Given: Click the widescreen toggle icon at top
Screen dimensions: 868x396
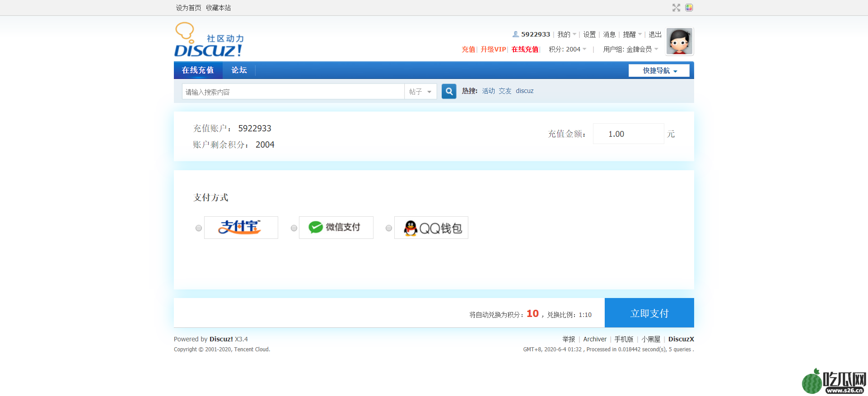Looking at the screenshot, I should pos(676,8).
